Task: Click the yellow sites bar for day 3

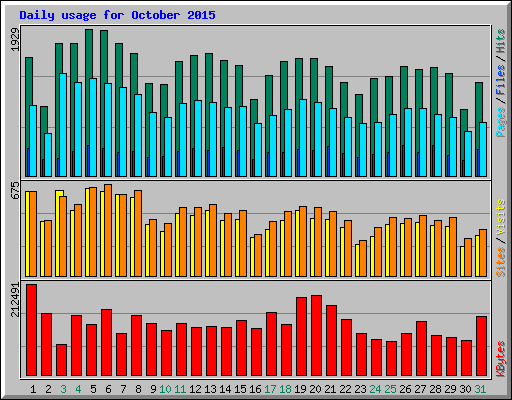Action: (x=58, y=233)
